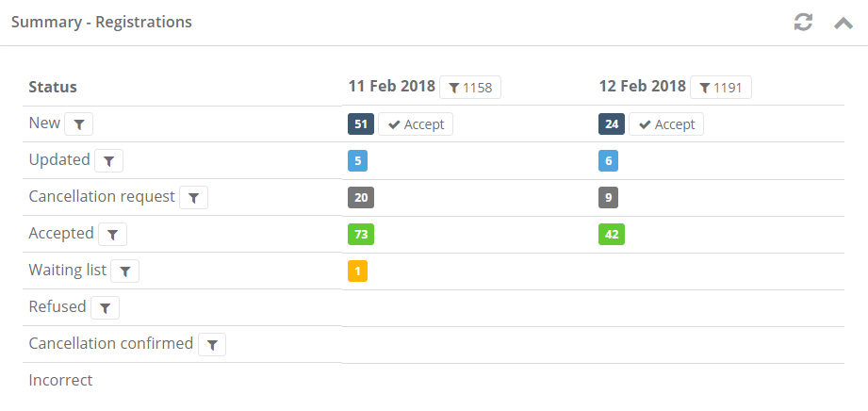Collapse the Summary - Registrations panel
The height and width of the screenshot is (411, 868).
pos(843,22)
